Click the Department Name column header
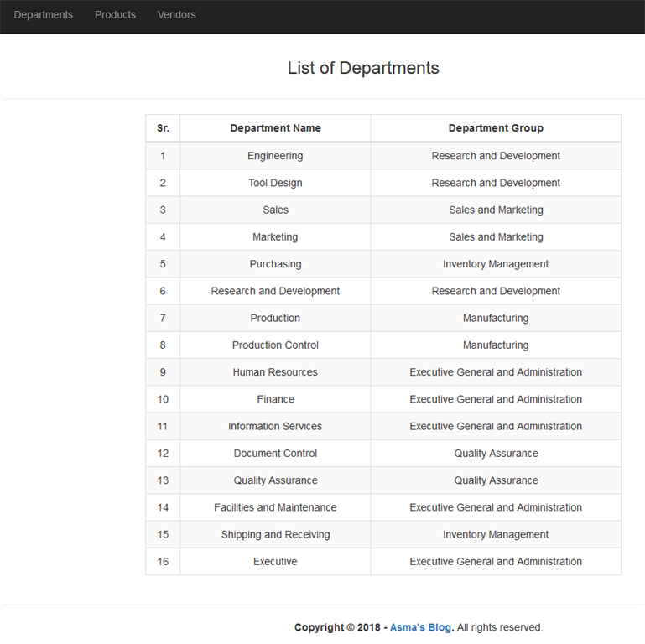The height and width of the screenshot is (644, 645). tap(275, 128)
